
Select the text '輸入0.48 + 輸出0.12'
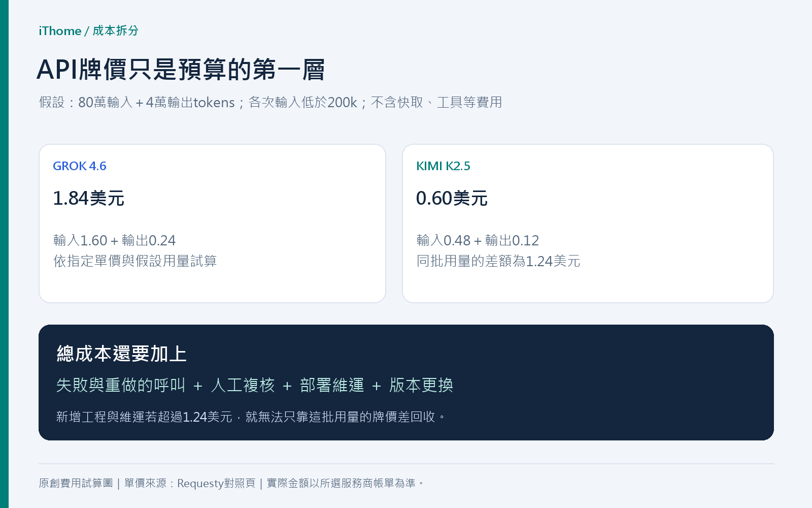(478, 240)
